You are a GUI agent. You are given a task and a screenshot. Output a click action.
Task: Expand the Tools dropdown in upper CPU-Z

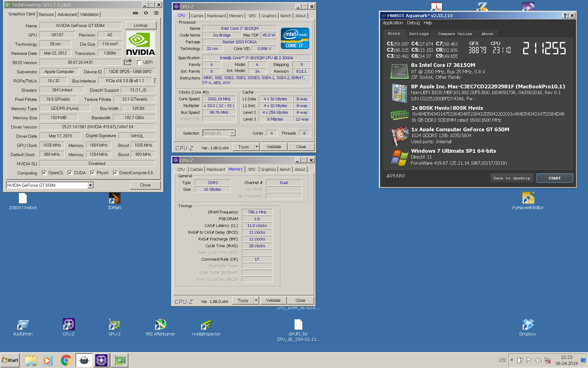coord(257,147)
